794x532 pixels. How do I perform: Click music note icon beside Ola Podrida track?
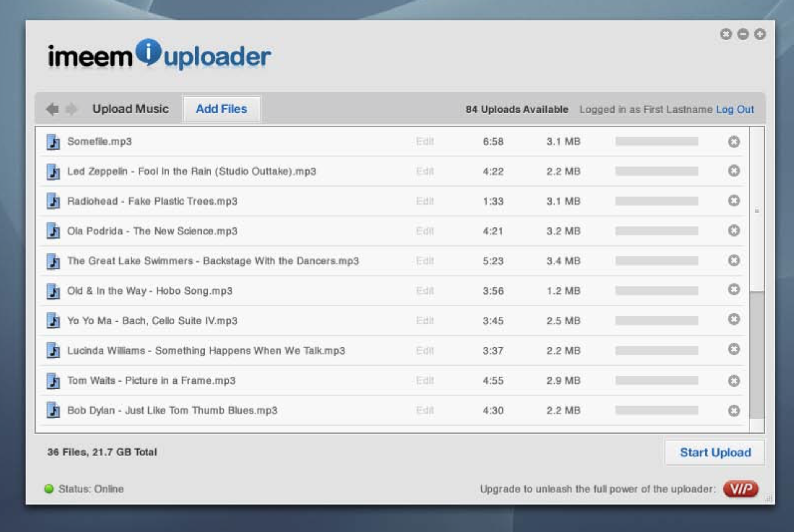click(53, 231)
